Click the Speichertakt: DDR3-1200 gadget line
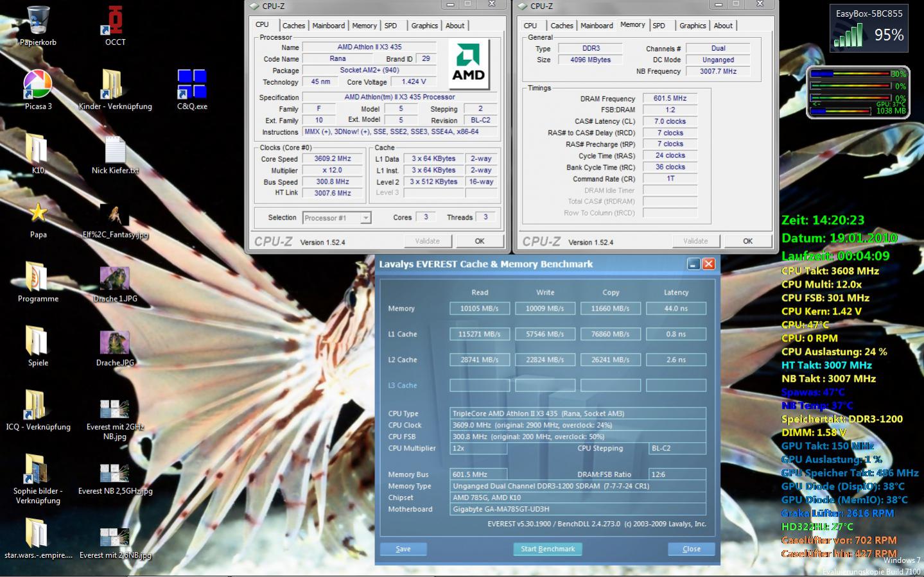The image size is (924, 577). click(842, 419)
